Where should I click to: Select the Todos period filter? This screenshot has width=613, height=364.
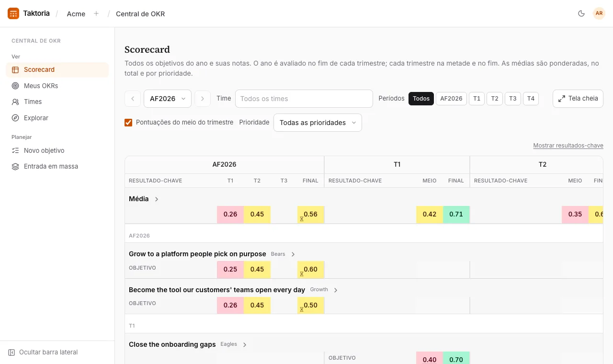(421, 99)
